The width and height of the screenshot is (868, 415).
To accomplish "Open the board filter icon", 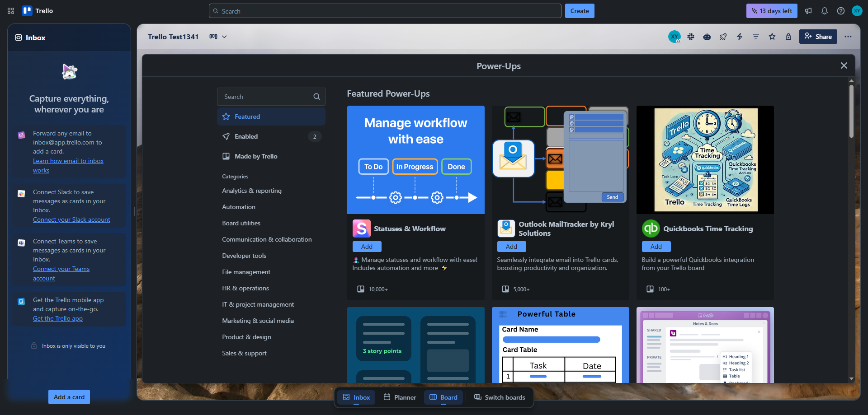I will point(756,37).
